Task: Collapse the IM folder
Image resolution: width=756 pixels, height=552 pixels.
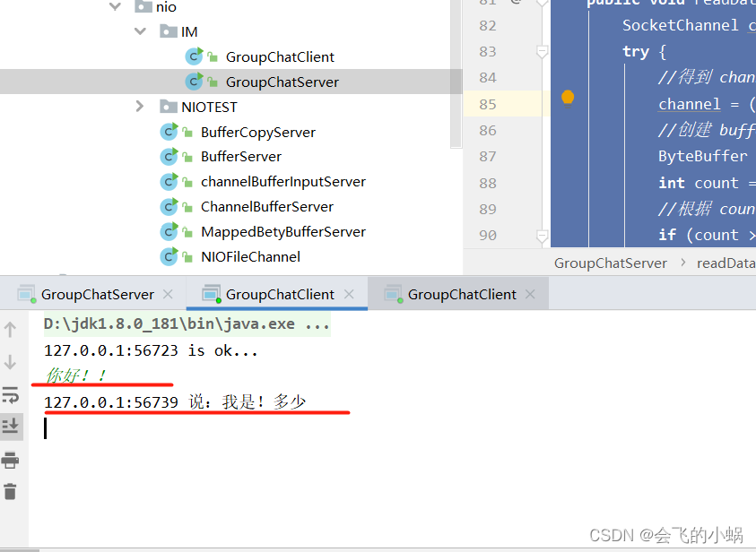Action: [x=140, y=31]
